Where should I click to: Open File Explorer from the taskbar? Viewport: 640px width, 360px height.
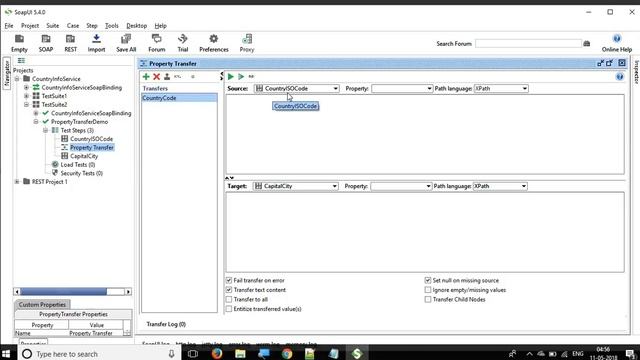tap(240, 353)
